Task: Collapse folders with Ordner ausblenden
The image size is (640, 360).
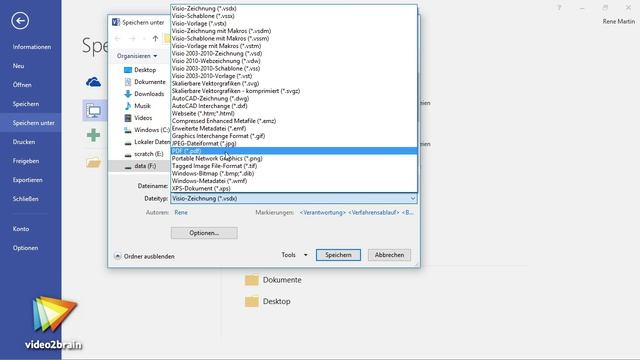Action: coord(144,256)
